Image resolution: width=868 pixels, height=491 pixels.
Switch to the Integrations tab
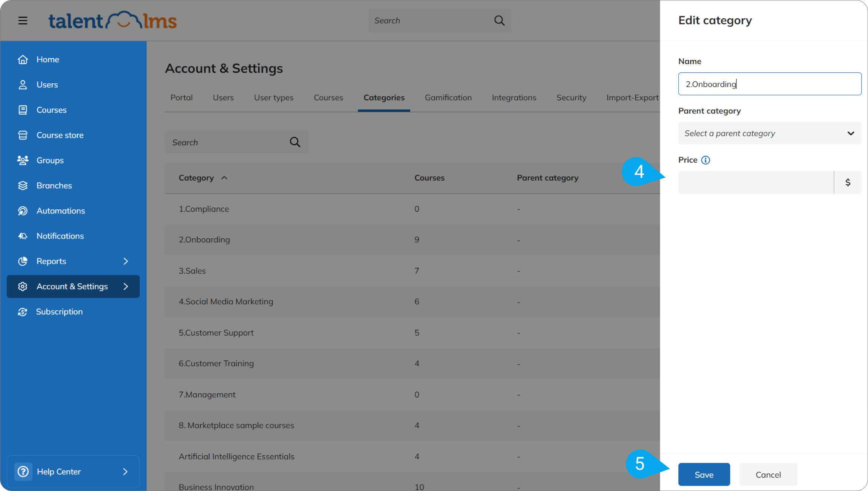pos(514,98)
